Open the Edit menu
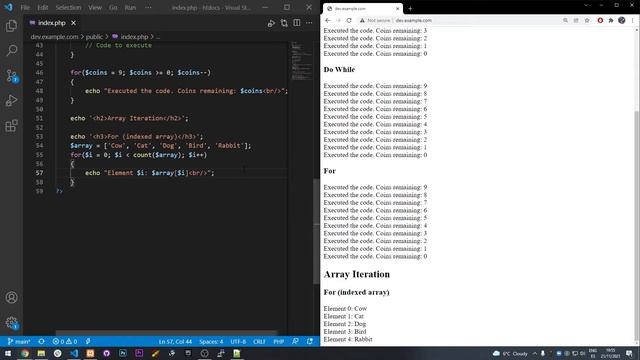Viewport: 640px width, 360px height. tap(42, 7)
